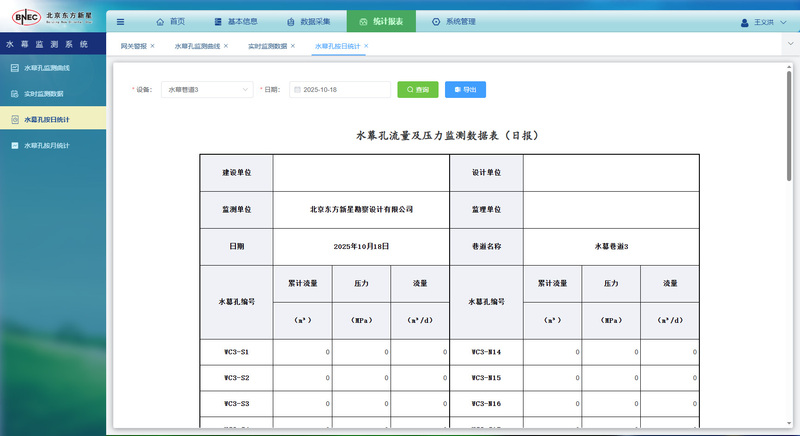Expand the tab list chevron at right
The width and height of the screenshot is (800, 436).
coord(789,46)
